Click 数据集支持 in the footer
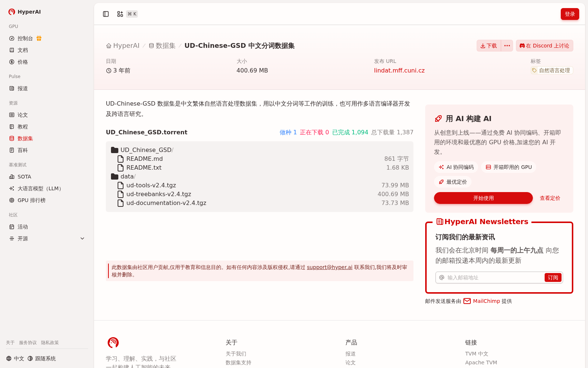This screenshot has width=588, height=368. [x=239, y=362]
